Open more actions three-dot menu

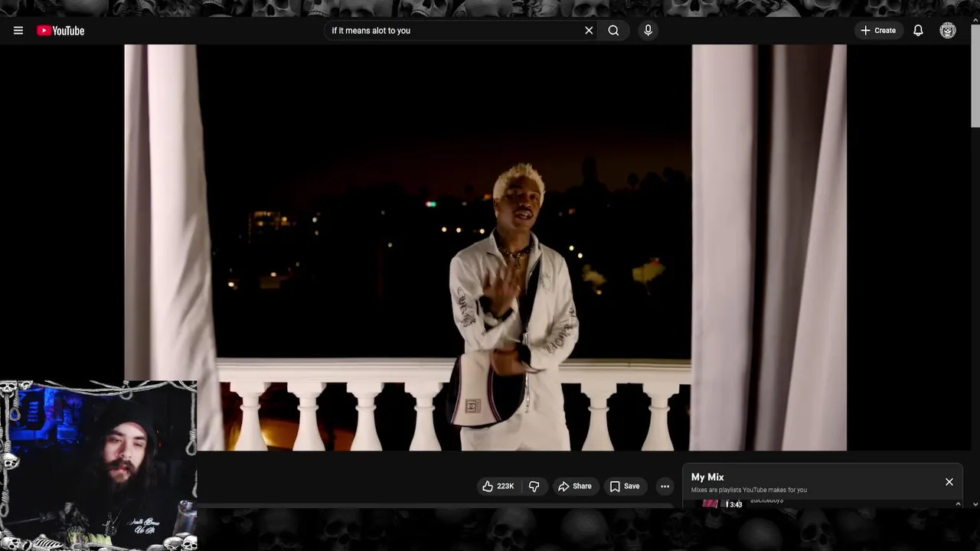665,486
